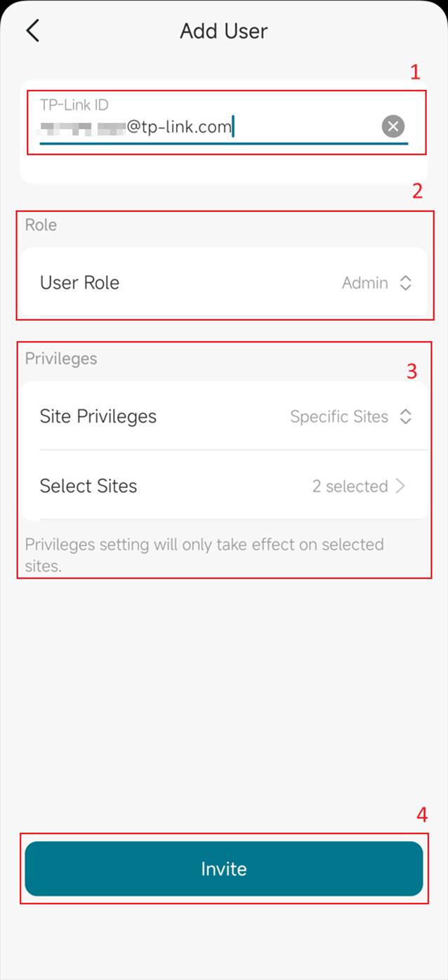This screenshot has height=980, width=448.
Task: Open the "2 selected" sites list
Action: [350, 486]
